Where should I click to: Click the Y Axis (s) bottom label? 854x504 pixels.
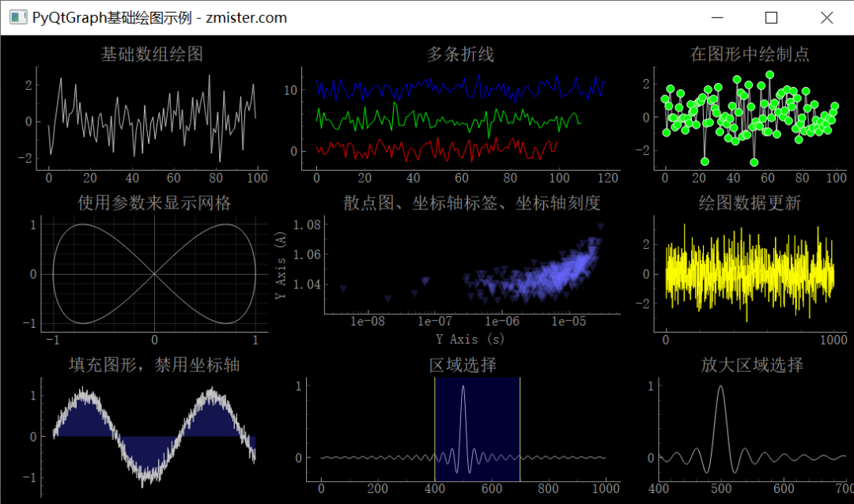[470, 339]
